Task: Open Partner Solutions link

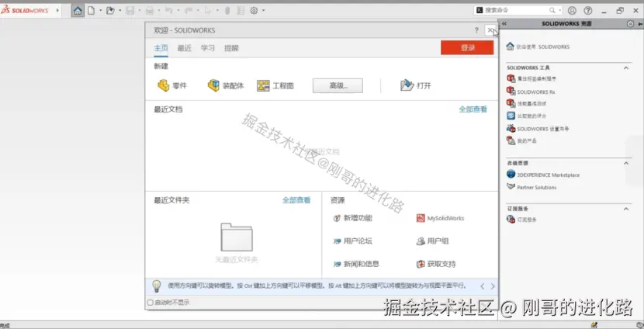Action: (x=531, y=187)
